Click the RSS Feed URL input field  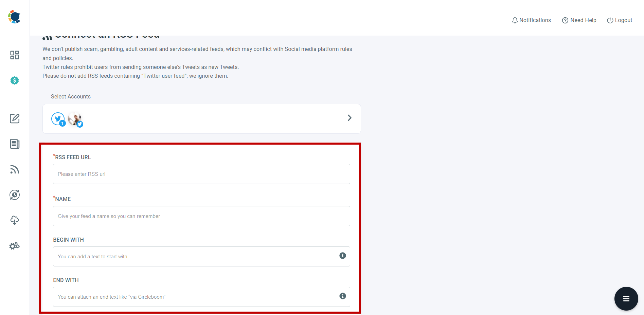click(x=201, y=174)
